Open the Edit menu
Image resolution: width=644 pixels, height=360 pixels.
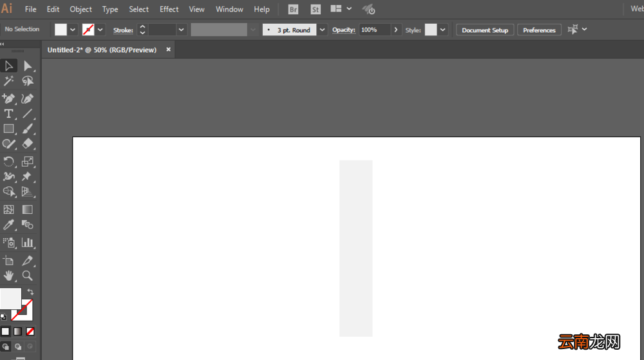(53, 9)
